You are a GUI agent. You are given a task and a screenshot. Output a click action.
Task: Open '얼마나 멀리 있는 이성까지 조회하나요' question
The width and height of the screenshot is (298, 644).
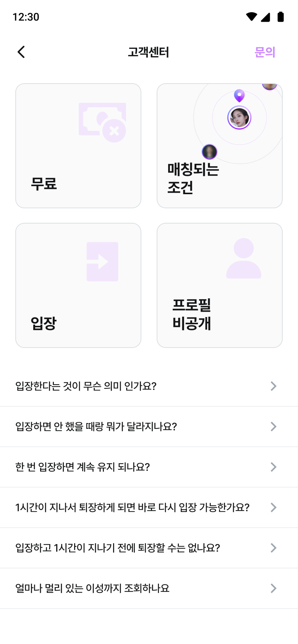point(92,588)
